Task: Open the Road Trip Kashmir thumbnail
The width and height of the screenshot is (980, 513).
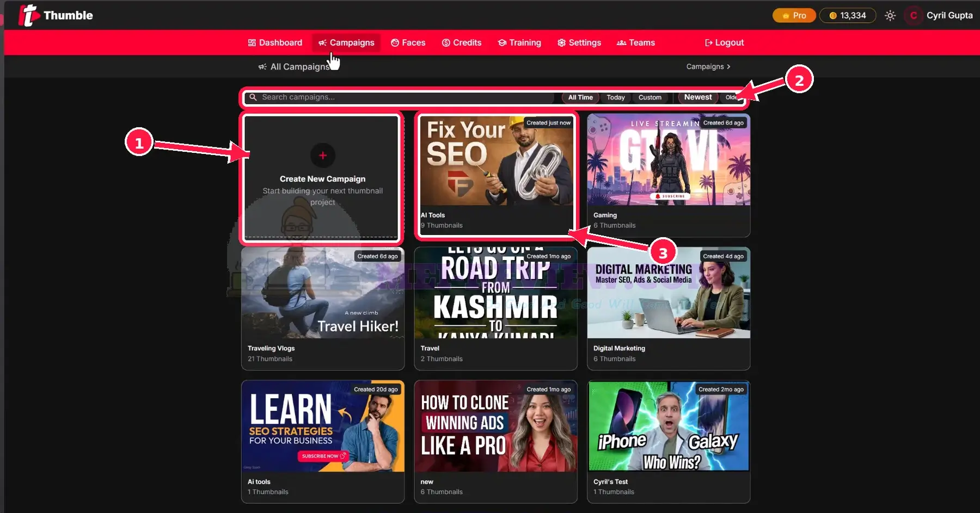Action: click(495, 293)
